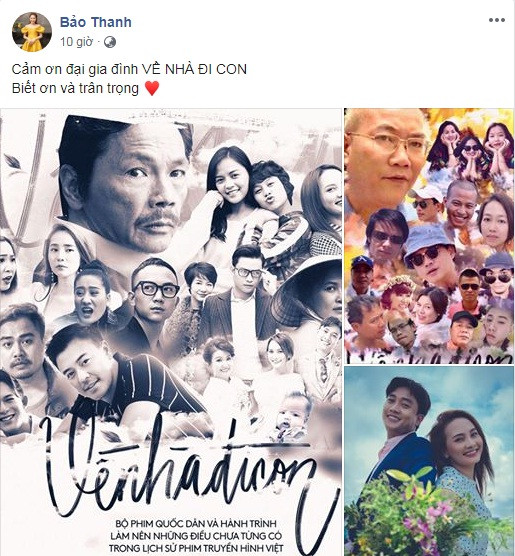This screenshot has height=556, width=515.
Task: Open the three-dot post options menu
Action: point(497,20)
